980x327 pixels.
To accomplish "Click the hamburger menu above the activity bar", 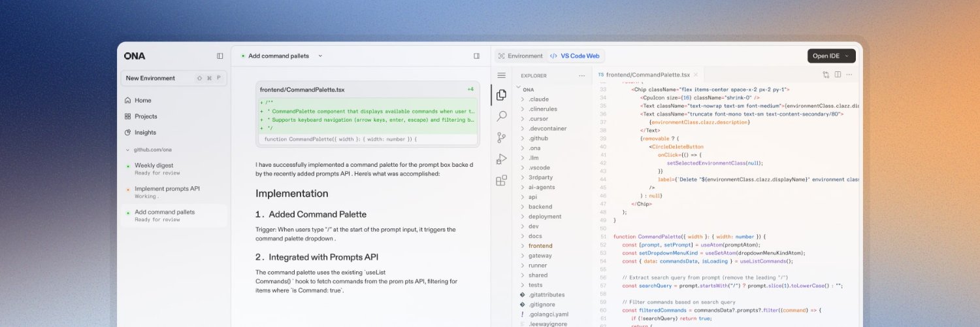I will pyautogui.click(x=501, y=76).
